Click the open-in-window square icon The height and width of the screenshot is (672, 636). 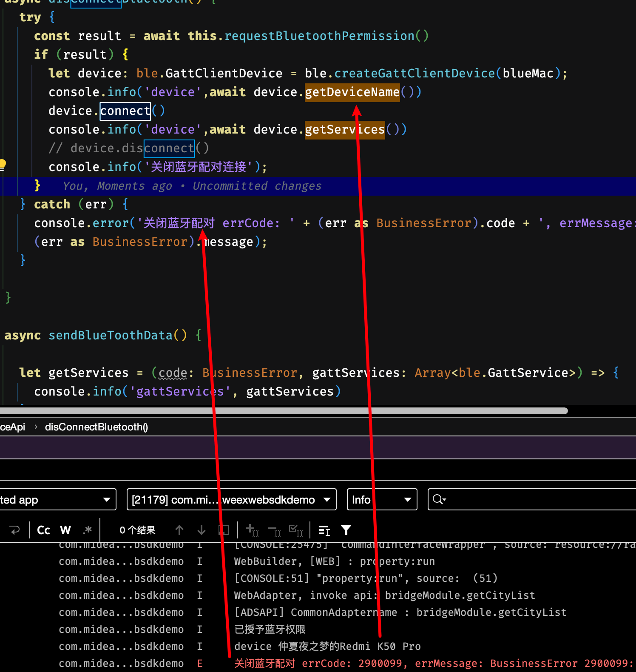pyautogui.click(x=224, y=530)
